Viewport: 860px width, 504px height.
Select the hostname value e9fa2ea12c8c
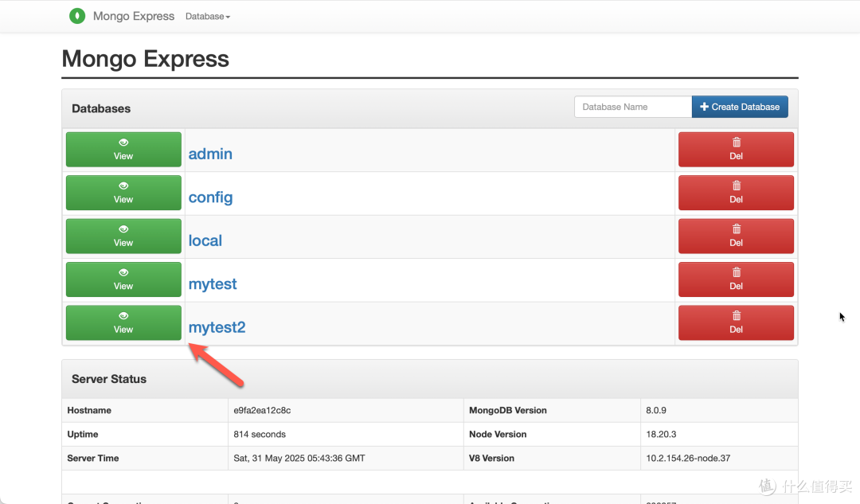pos(262,410)
